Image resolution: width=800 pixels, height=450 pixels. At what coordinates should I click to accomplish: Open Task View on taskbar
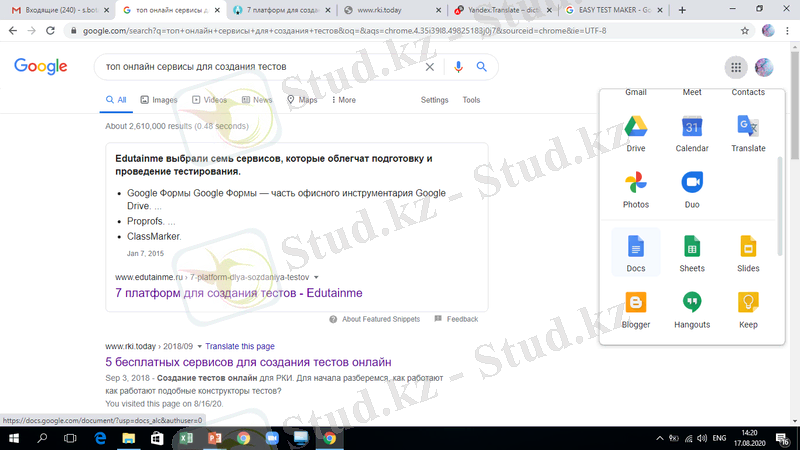click(70, 438)
